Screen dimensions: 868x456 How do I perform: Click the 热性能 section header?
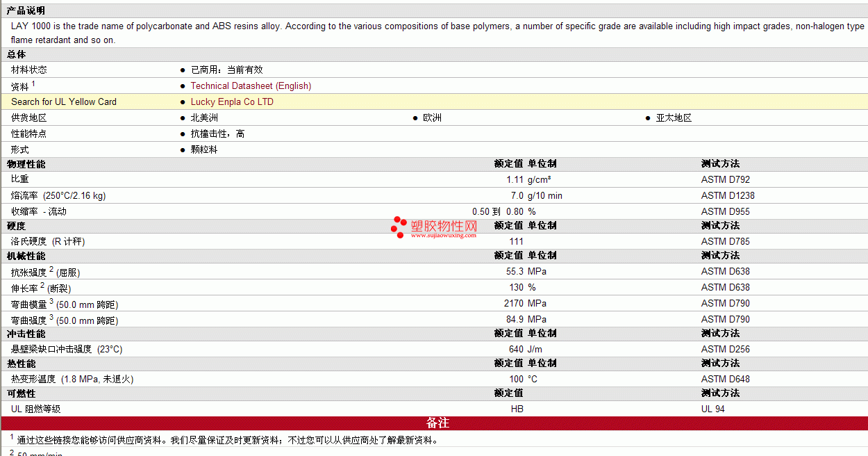(21, 364)
